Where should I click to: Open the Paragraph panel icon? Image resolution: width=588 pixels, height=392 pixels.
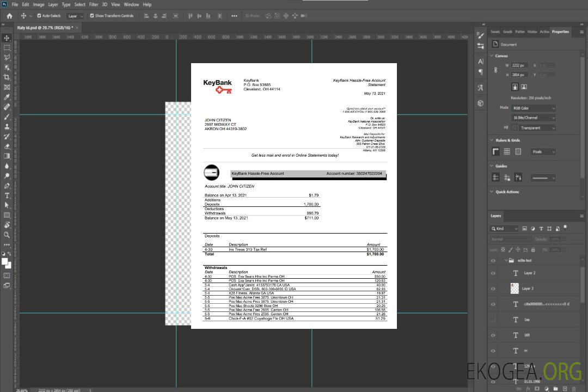pos(480,72)
